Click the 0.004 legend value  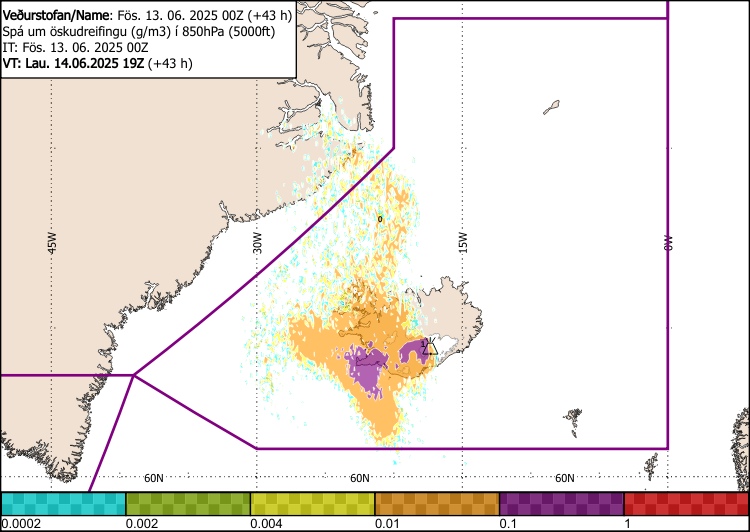point(268,523)
